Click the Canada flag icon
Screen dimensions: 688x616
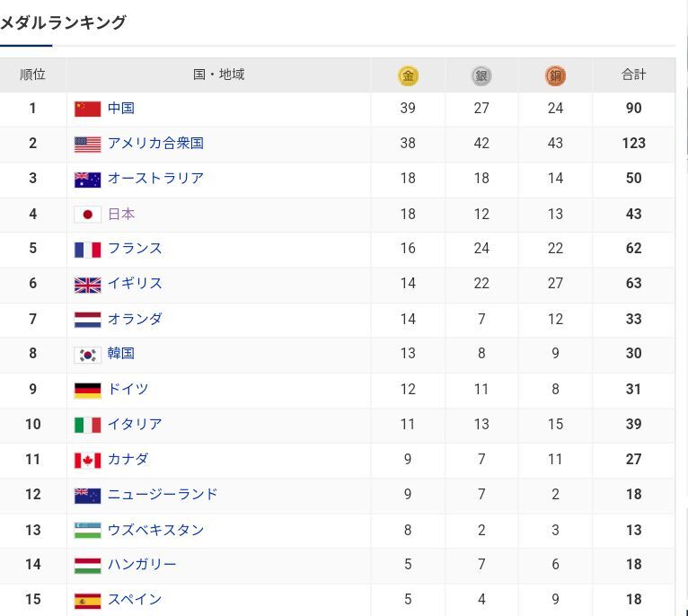[88, 461]
